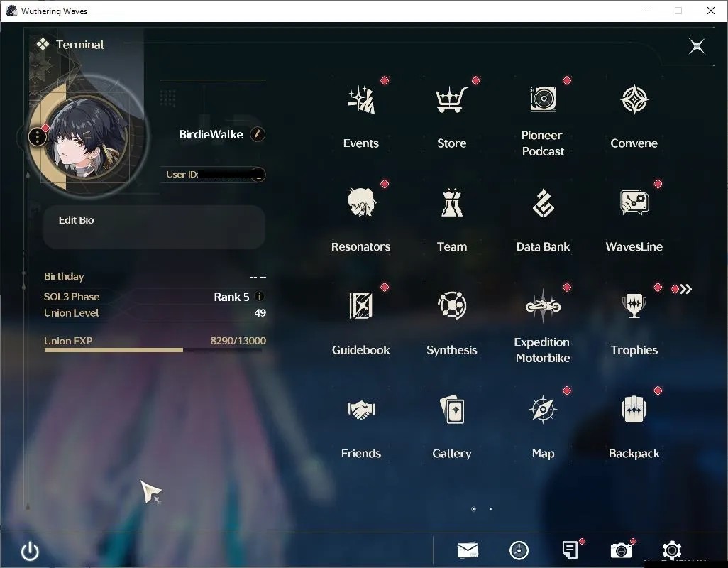This screenshot has width=728, height=568.
Task: Click the Union EXP progress bar
Action: coord(153,350)
